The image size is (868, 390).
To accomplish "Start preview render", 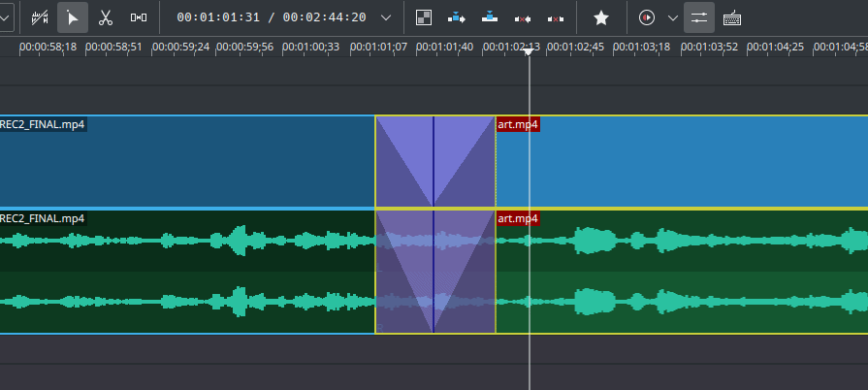I will tap(647, 17).
